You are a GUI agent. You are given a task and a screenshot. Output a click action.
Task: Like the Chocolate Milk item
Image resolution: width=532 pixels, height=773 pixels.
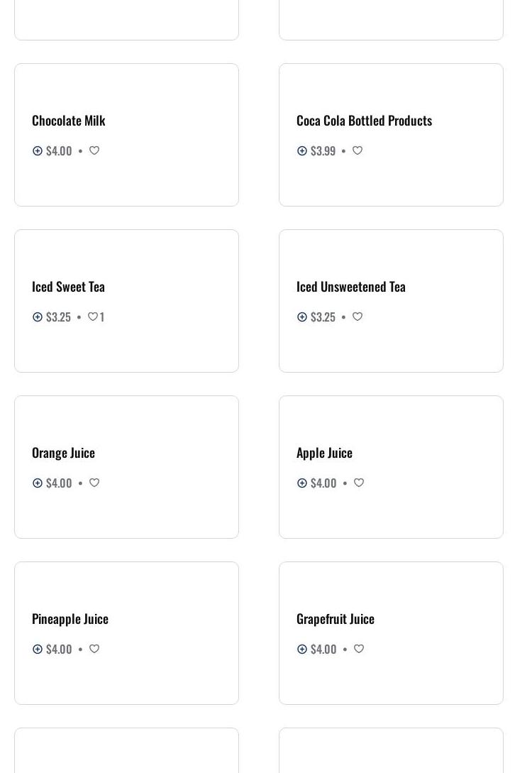pos(94,150)
